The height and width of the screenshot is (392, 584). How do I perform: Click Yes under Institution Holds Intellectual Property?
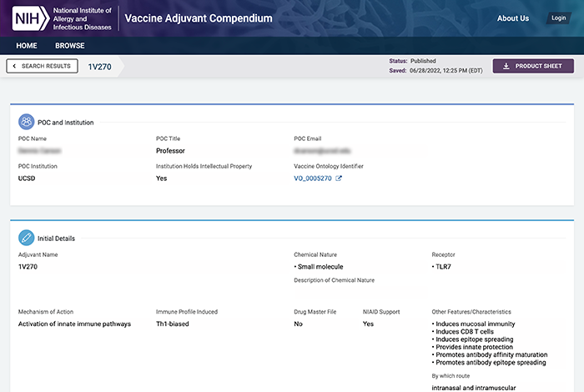tap(161, 178)
